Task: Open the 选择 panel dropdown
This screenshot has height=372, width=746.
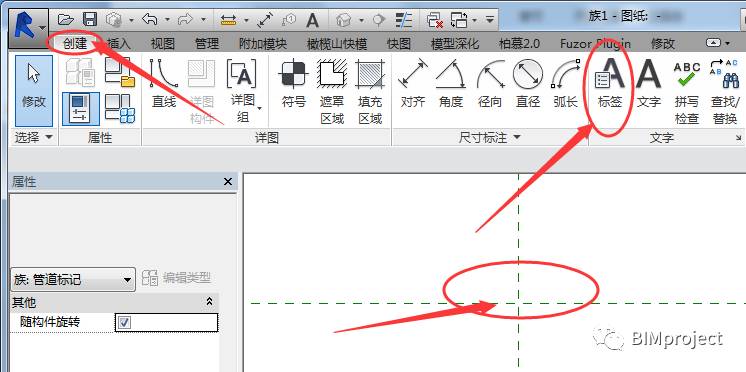Action: tap(33, 138)
